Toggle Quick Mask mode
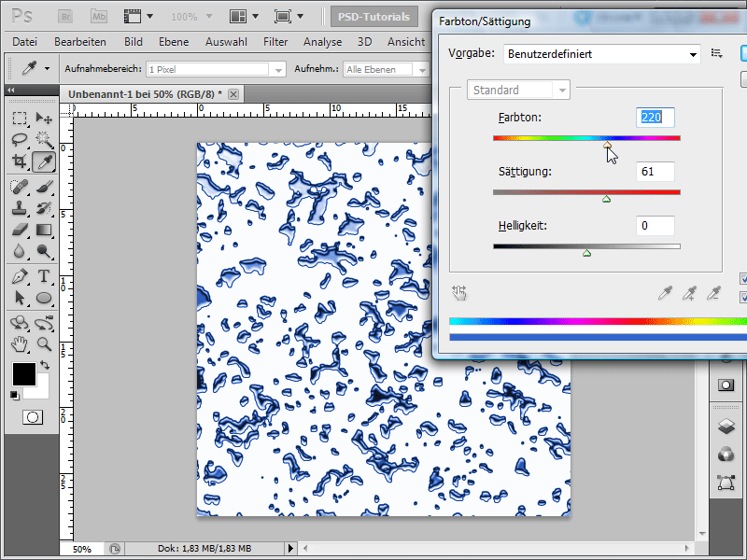This screenshot has height=560, width=747. 33,417
